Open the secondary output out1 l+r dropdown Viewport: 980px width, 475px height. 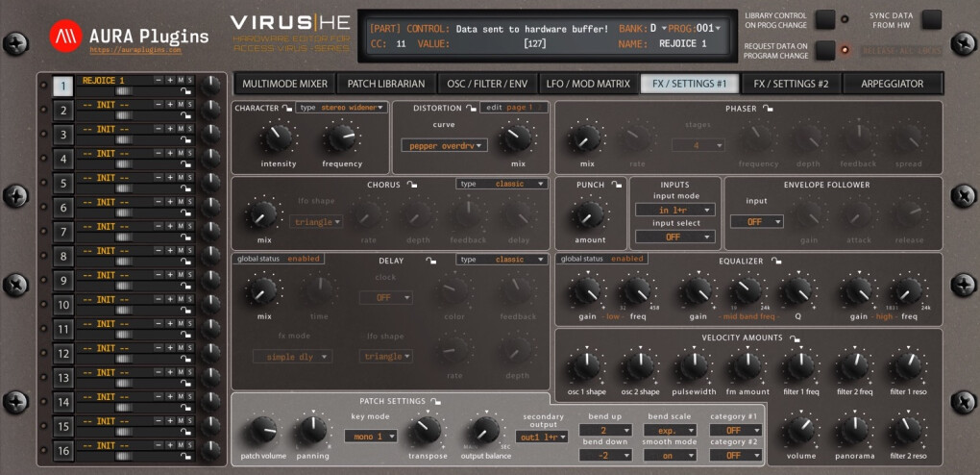click(x=542, y=437)
